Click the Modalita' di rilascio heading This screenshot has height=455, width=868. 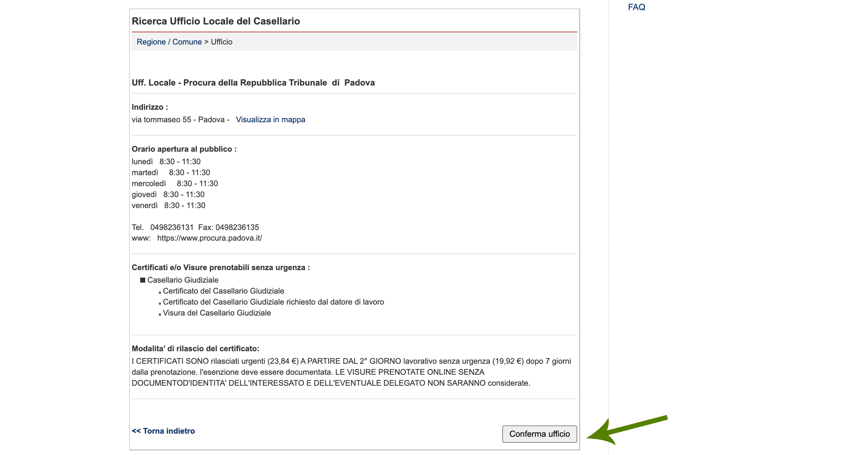pyautogui.click(x=195, y=348)
